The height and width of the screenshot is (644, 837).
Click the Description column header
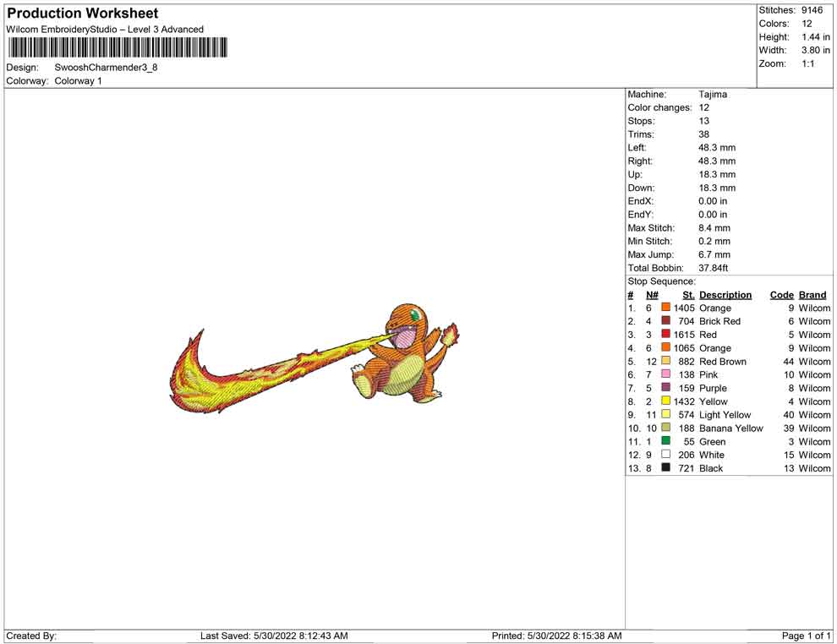[x=725, y=294]
